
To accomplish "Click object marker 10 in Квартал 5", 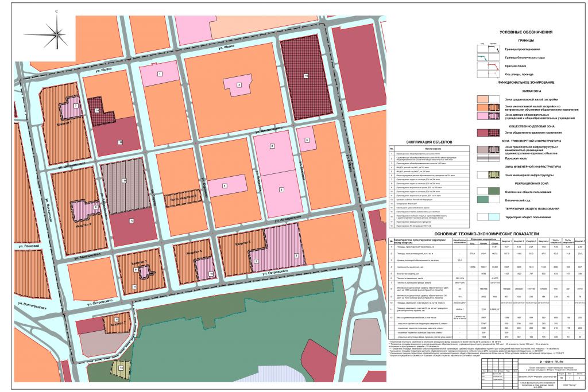I will coord(210,274).
